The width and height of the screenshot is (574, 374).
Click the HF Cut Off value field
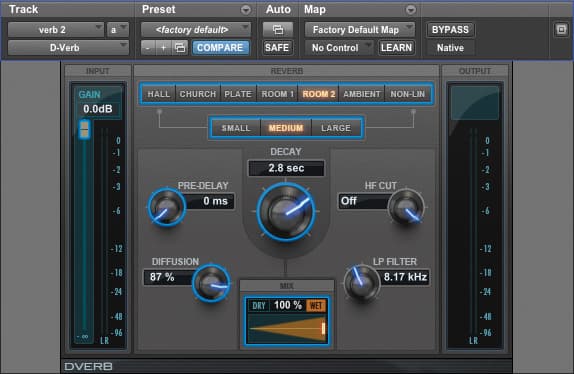pos(364,201)
